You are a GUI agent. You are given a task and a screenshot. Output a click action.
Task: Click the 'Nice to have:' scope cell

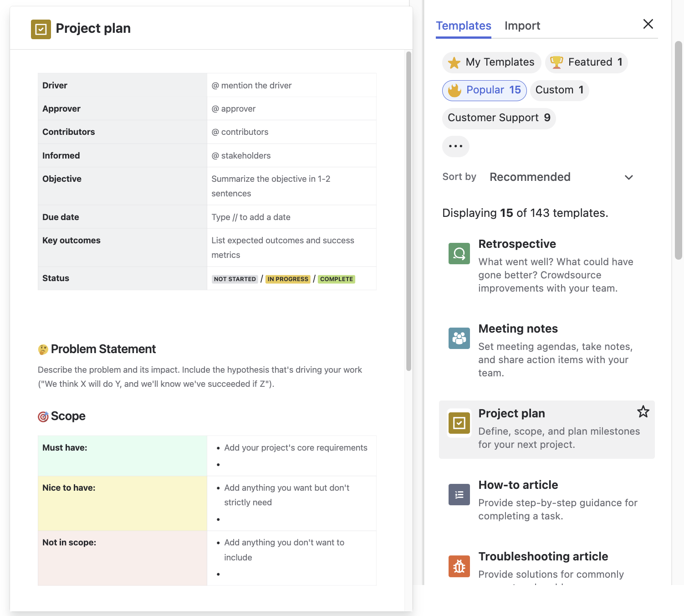click(123, 503)
